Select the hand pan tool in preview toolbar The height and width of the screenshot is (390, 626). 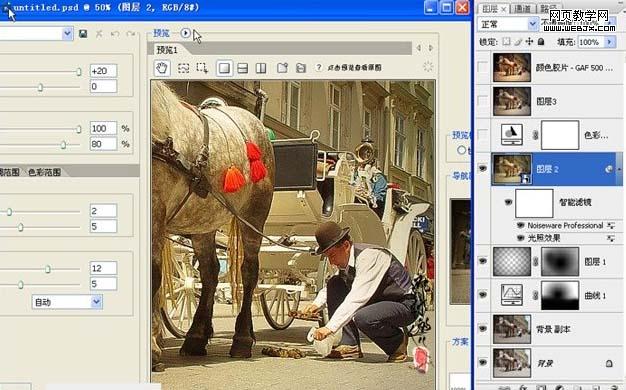tap(162, 68)
